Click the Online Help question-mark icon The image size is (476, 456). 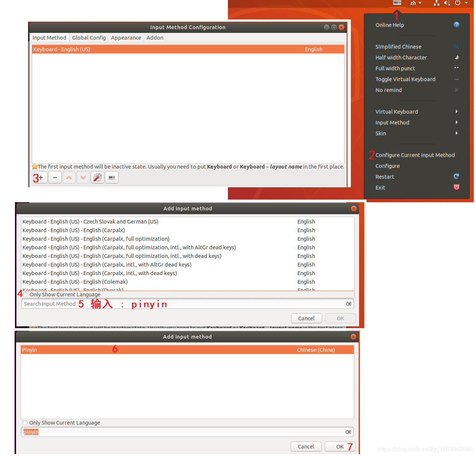point(456,24)
